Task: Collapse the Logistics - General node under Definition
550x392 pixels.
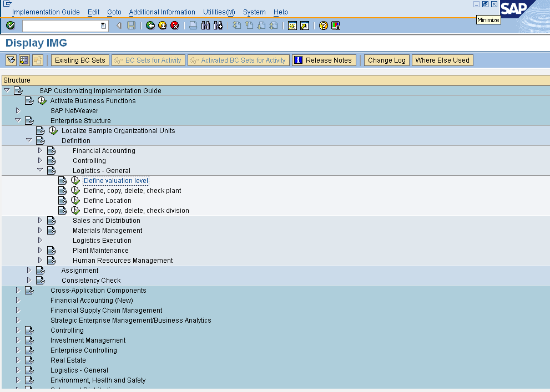Action: click(x=40, y=170)
